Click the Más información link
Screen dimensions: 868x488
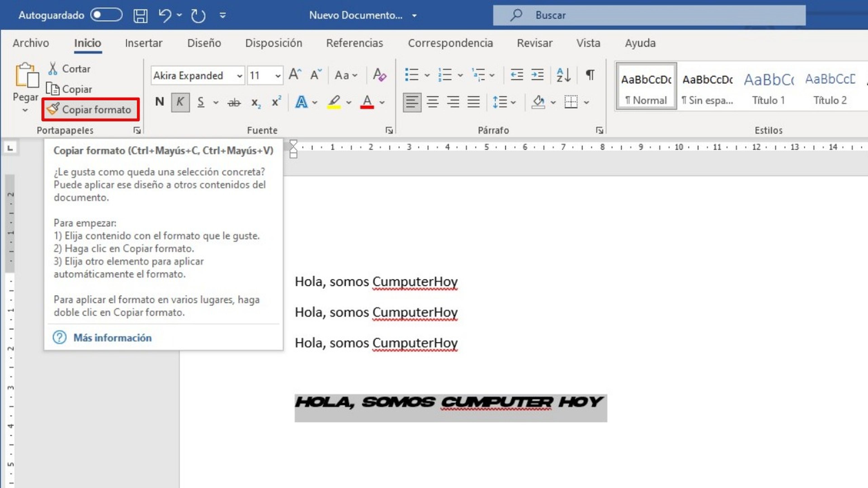click(x=112, y=338)
